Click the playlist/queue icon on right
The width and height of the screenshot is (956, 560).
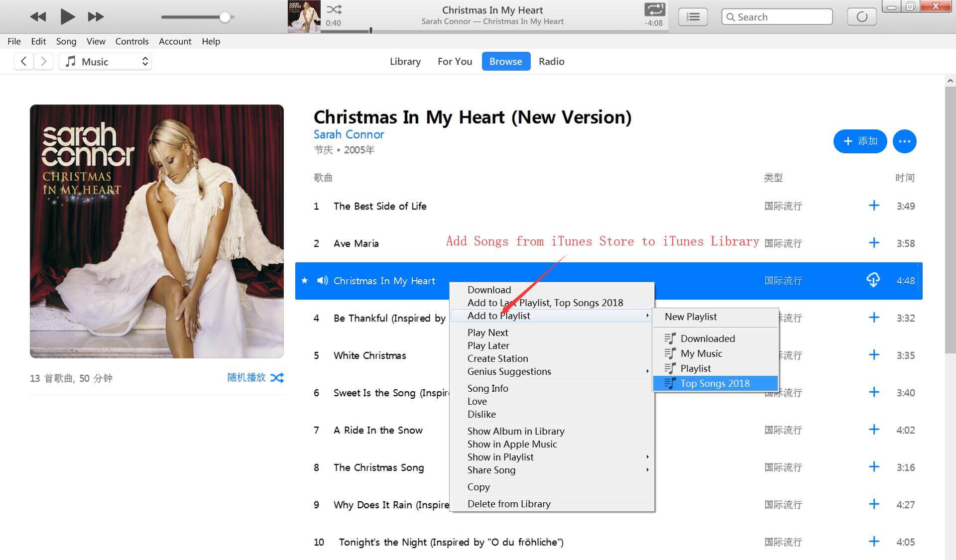click(x=694, y=16)
